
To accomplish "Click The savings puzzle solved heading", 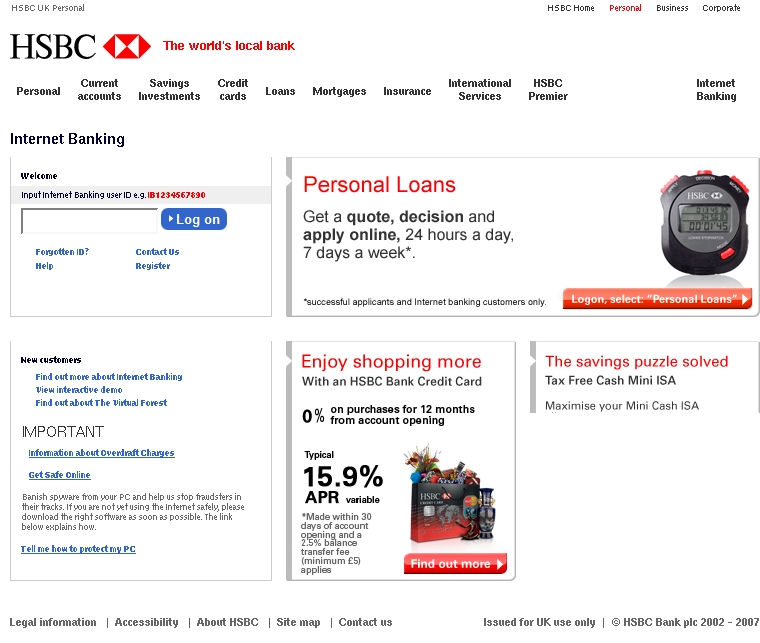I will point(636,361).
